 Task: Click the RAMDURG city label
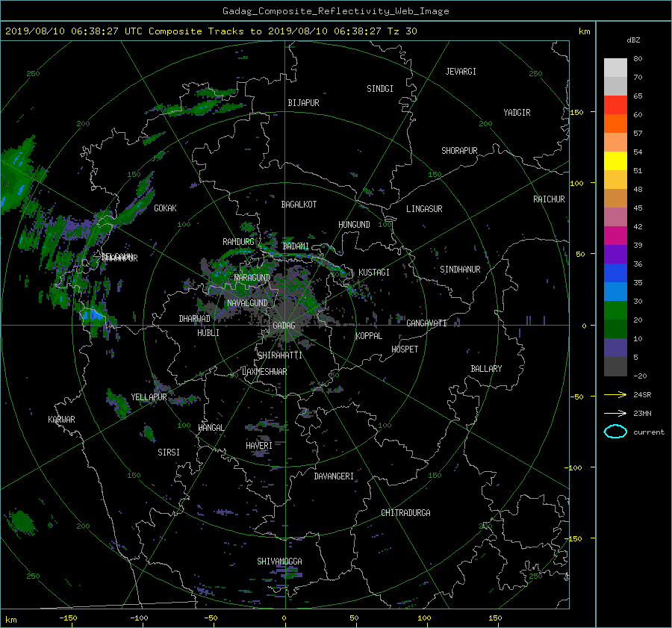[x=238, y=242]
